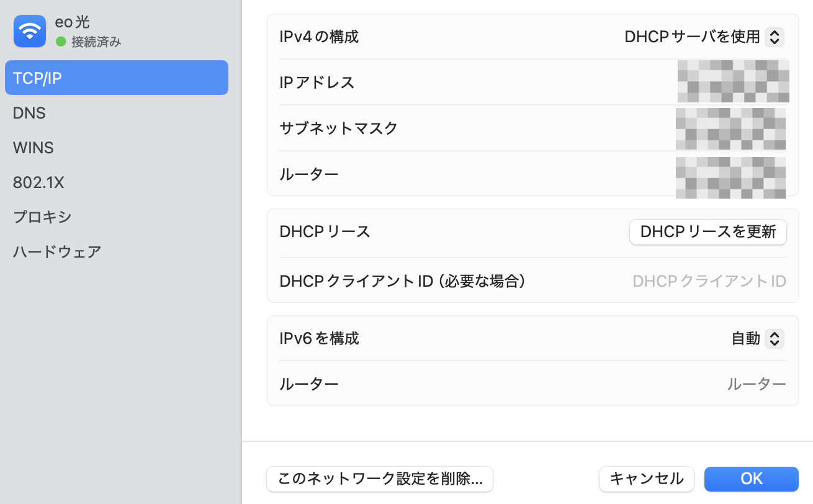Expand the IPv6を構成 自動 dropdown
Screen dimensions: 813x504
757,339
